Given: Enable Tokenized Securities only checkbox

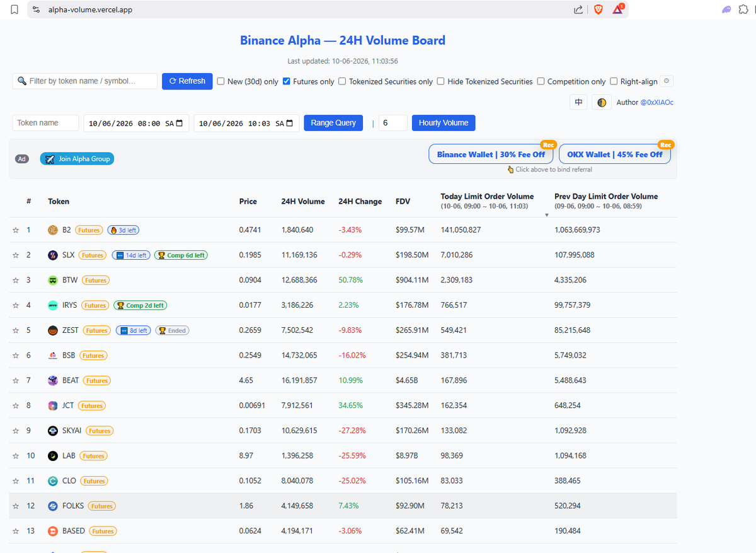Looking at the screenshot, I should pos(342,81).
